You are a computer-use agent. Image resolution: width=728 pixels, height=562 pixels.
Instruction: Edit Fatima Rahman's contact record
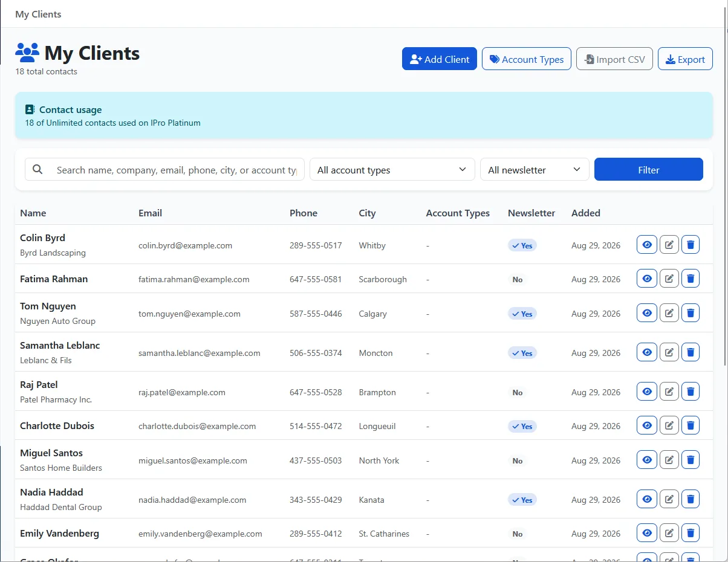tap(669, 279)
